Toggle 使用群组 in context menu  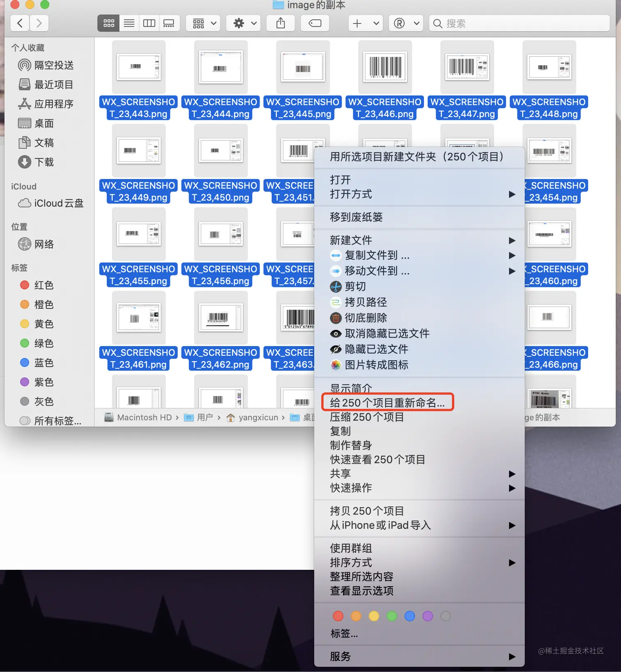pos(419,548)
